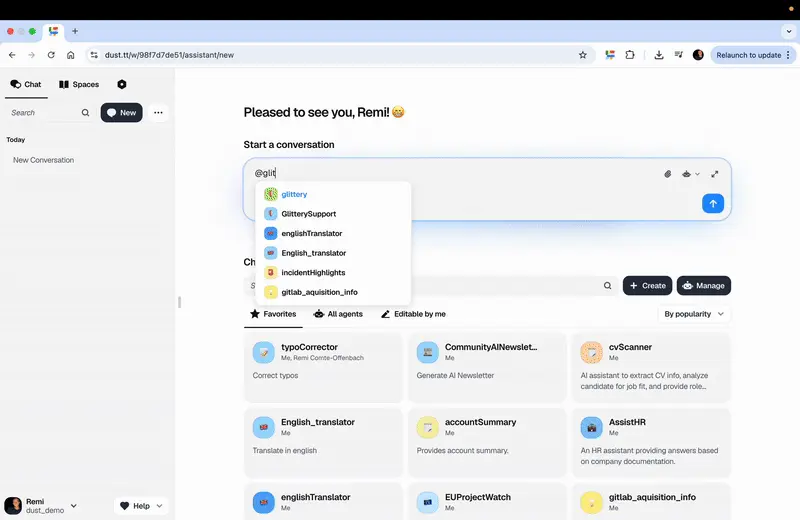The image size is (800, 520).
Task: Expand the message input to fullscreen
Action: pyautogui.click(x=715, y=174)
